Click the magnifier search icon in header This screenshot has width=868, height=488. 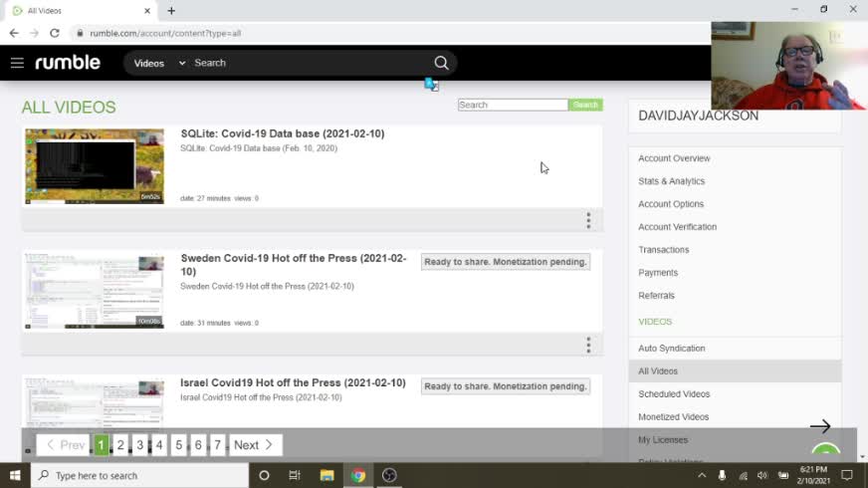[441, 63]
